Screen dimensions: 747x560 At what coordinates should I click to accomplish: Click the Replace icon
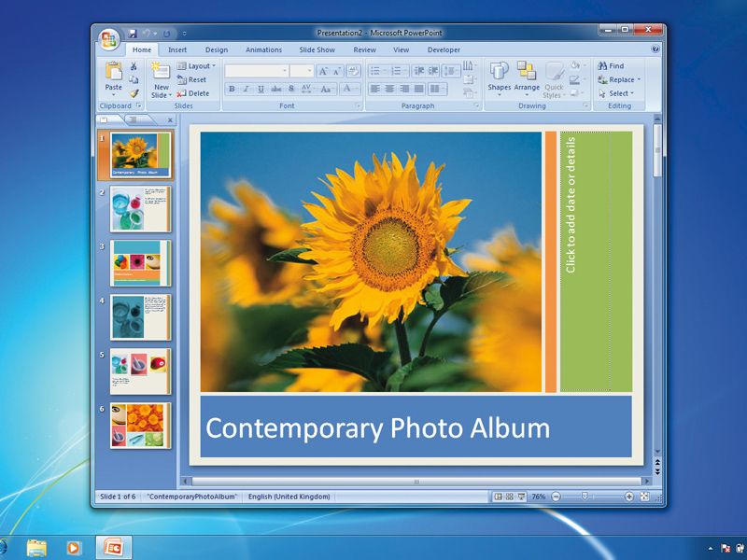pyautogui.click(x=613, y=79)
